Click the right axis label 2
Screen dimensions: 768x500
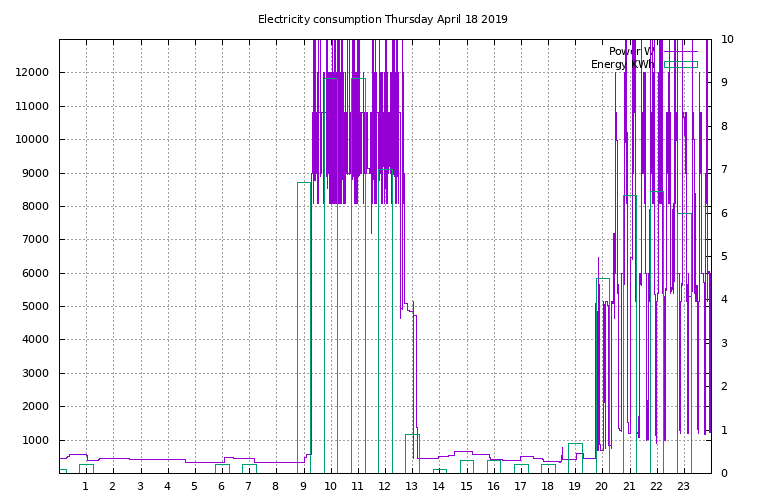pos(724,386)
